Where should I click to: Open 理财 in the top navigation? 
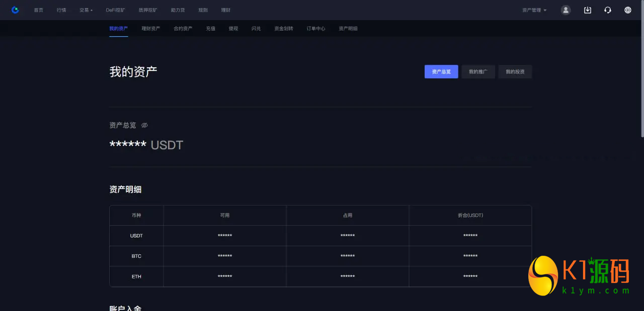(225, 10)
